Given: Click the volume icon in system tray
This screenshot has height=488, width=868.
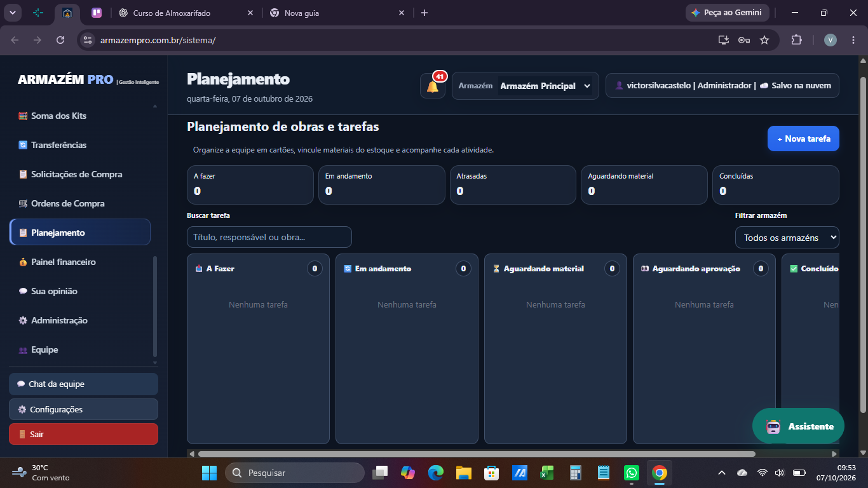Looking at the screenshot, I should [780, 473].
